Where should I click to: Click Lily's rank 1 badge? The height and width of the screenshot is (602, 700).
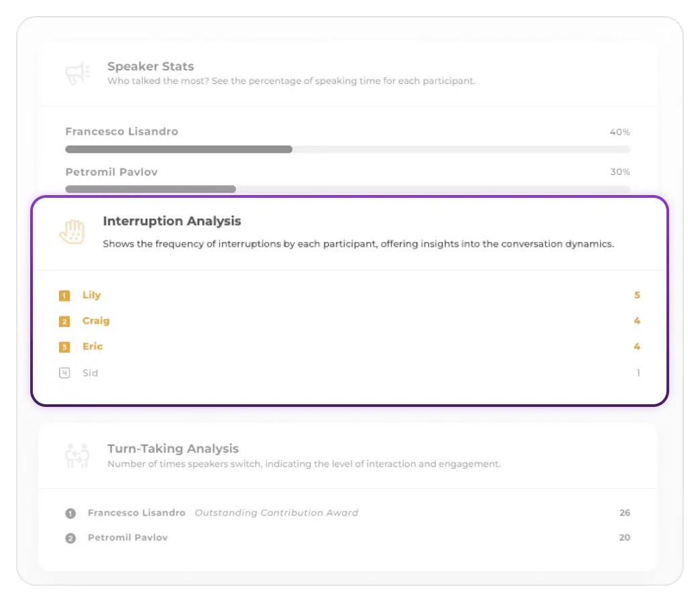(x=64, y=295)
